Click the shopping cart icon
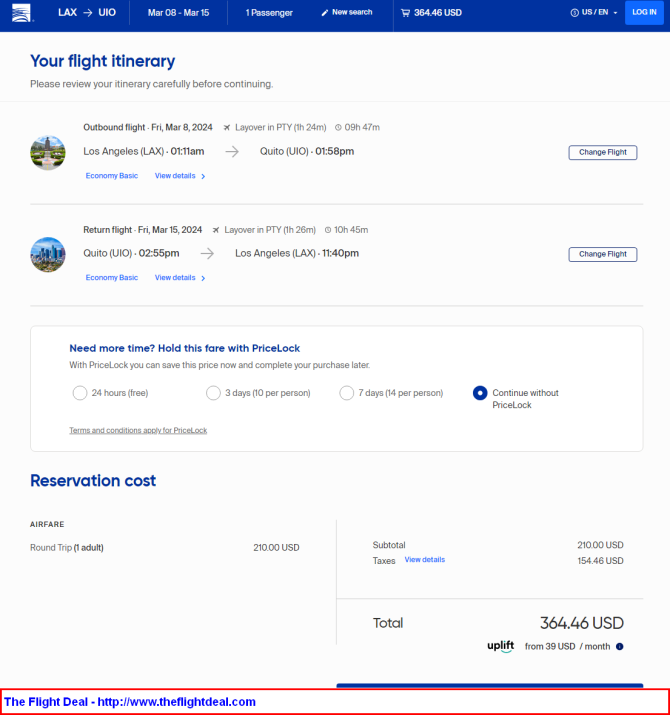 click(405, 13)
